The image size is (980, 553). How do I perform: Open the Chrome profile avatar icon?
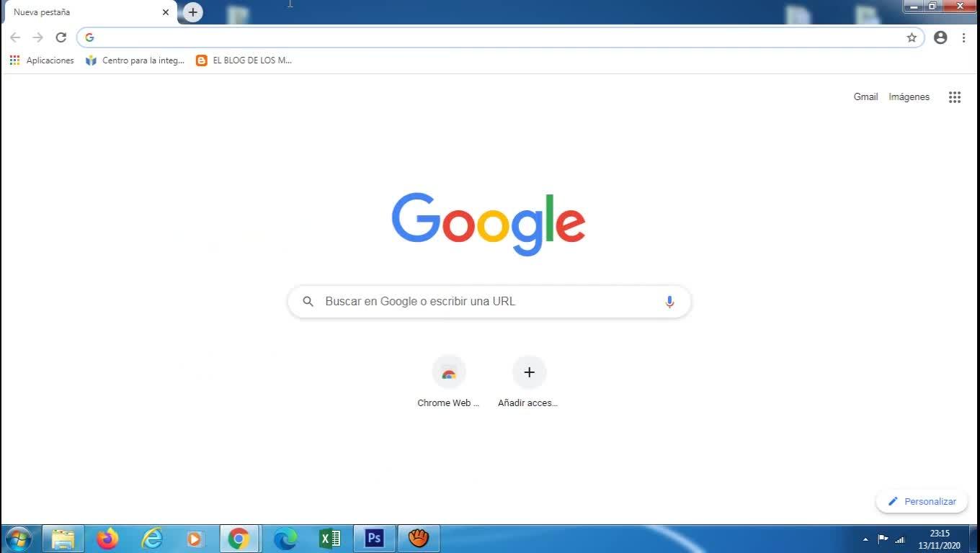[940, 37]
